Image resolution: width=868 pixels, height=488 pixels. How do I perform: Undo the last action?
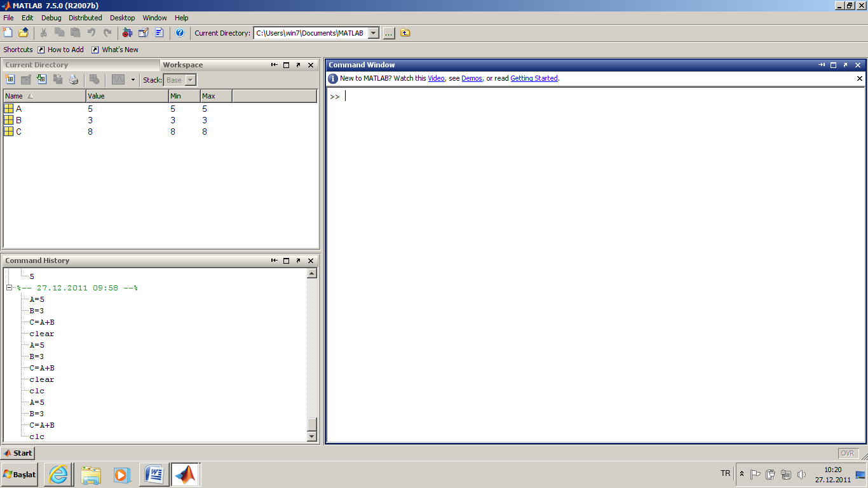pos(92,32)
